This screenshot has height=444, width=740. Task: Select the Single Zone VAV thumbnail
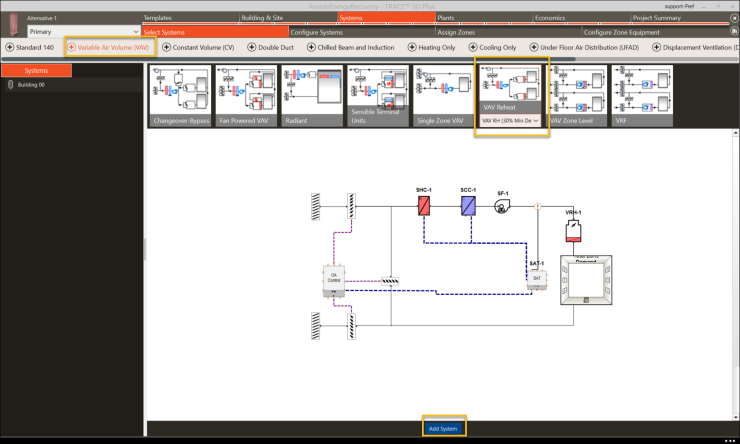444,96
